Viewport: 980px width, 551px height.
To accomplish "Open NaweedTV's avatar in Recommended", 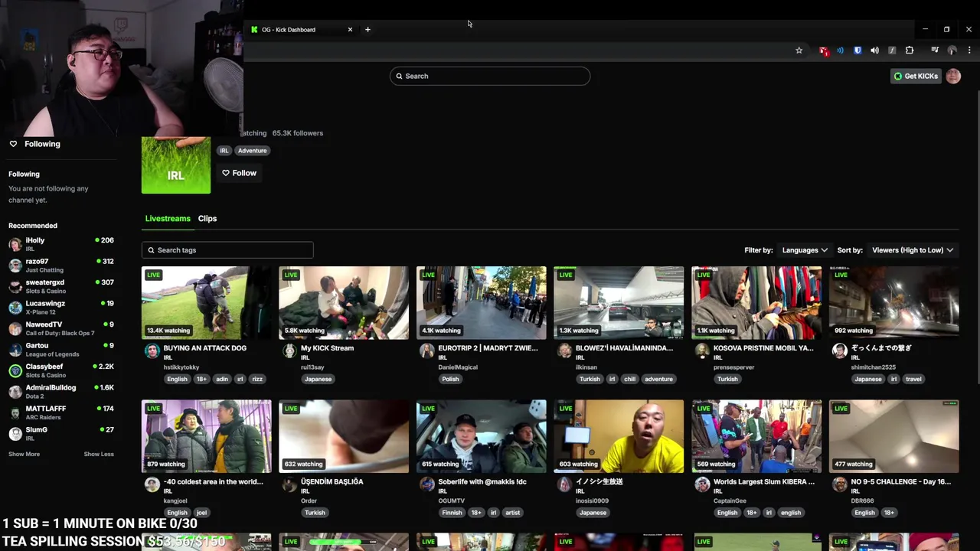I will pos(15,329).
